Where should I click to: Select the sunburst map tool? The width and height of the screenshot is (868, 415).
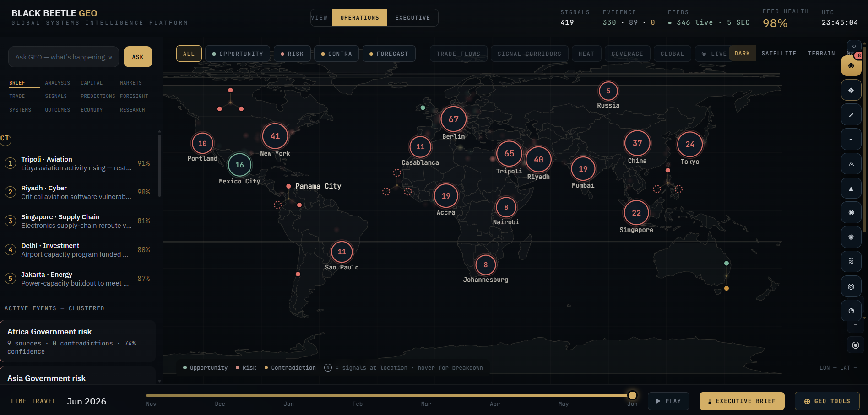pyautogui.click(x=851, y=237)
